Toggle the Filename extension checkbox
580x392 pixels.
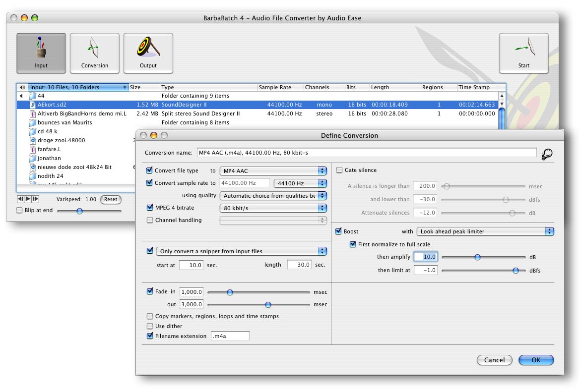coord(150,336)
